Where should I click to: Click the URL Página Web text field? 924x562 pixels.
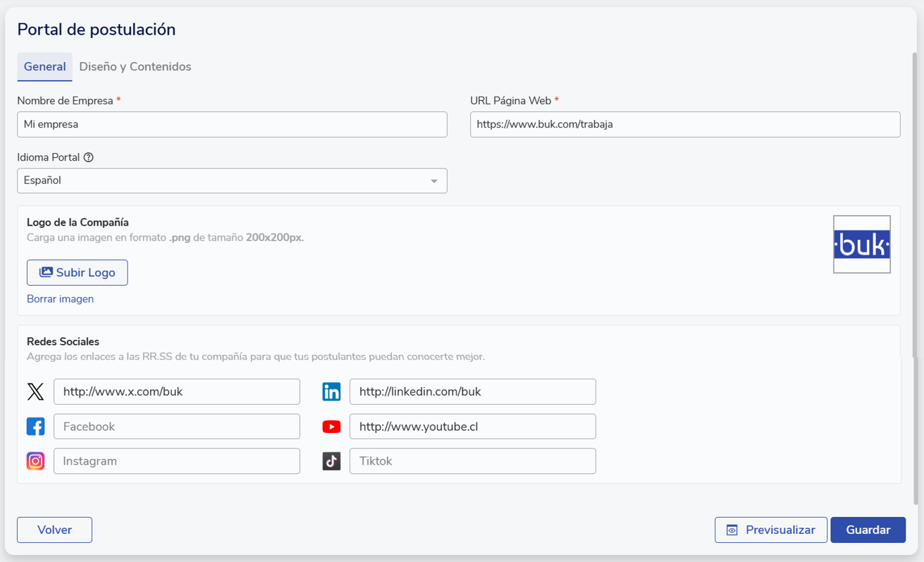(x=684, y=125)
